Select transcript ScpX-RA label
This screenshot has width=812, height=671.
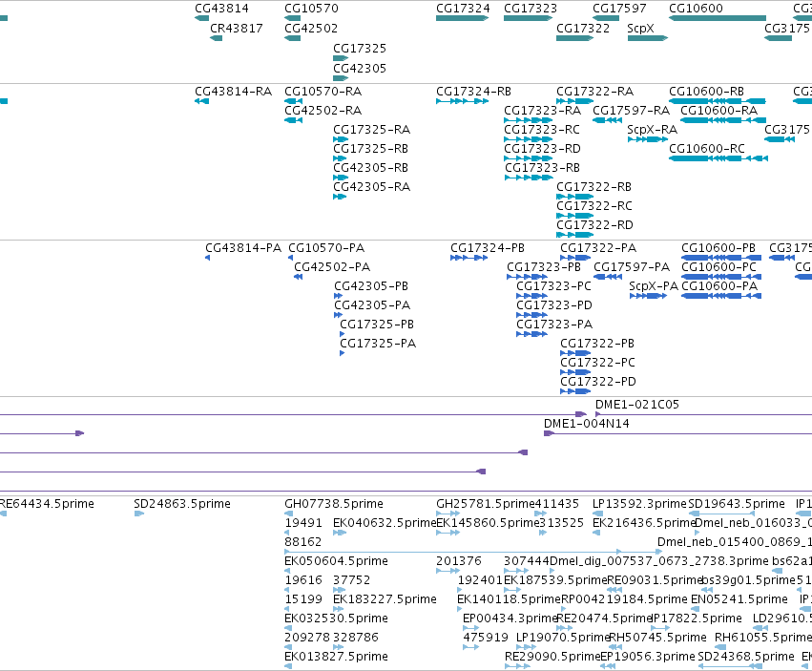tap(653, 130)
